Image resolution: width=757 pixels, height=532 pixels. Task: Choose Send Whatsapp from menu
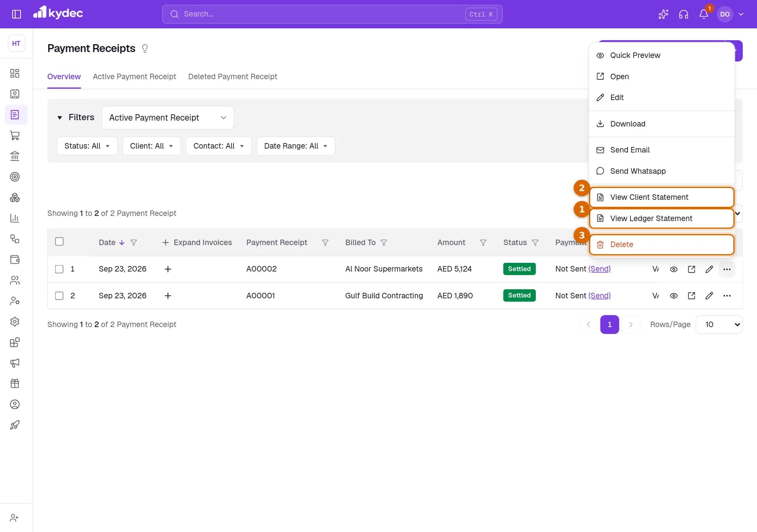coord(662,171)
